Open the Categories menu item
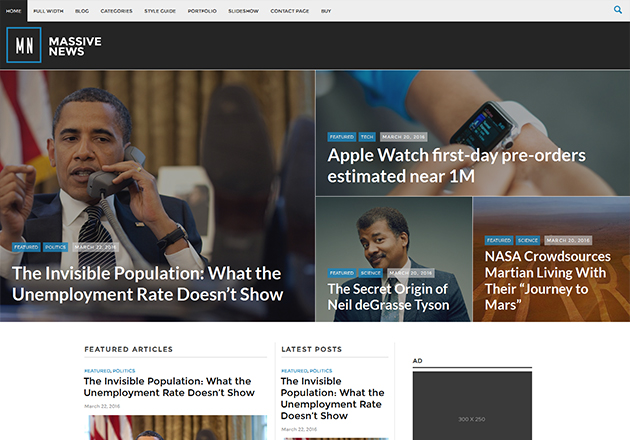 116,11
